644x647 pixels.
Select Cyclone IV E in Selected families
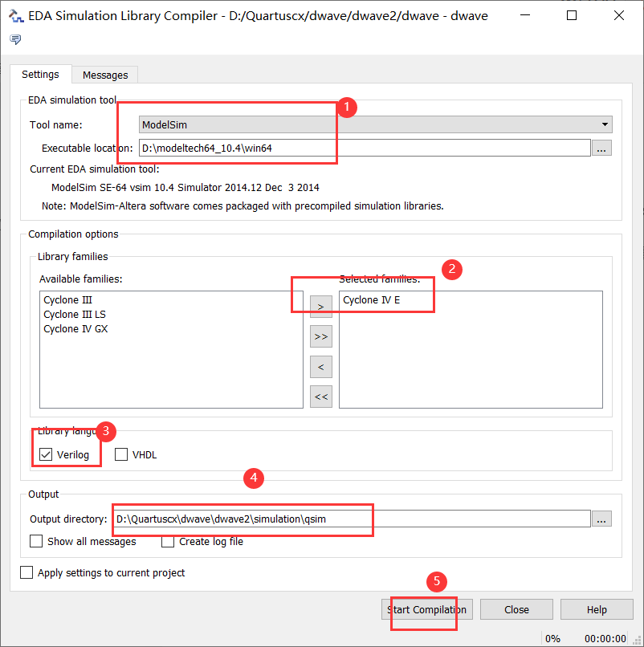372,300
